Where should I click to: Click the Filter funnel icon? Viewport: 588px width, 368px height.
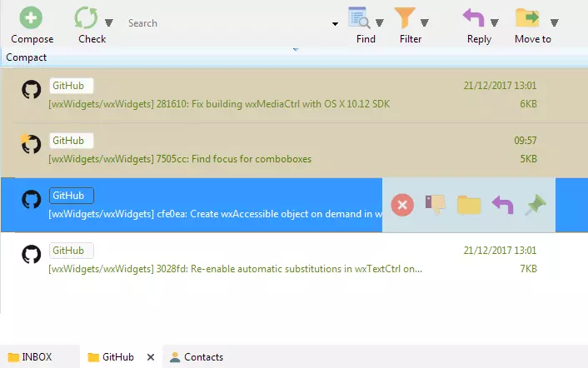405,17
